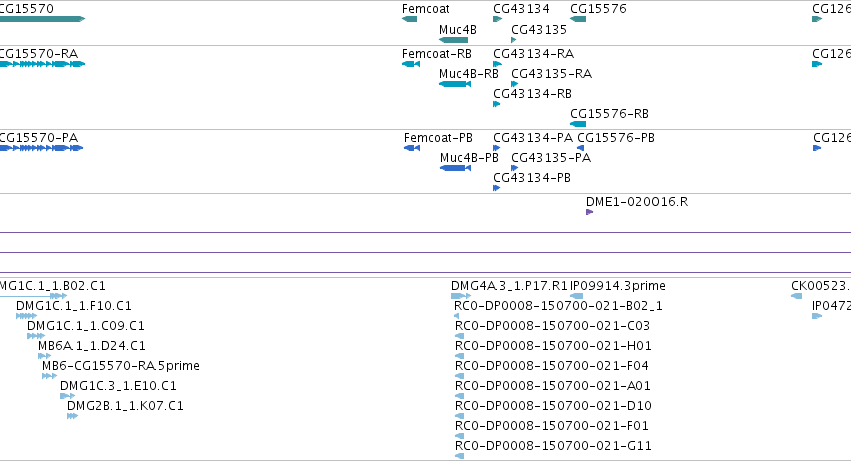Viewport: 851px width, 461px height.
Task: Select the CG43135-RA transcript label
Action: [551, 74]
